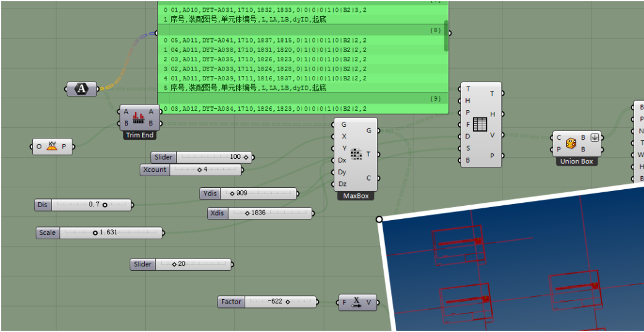644x332 pixels.
Task: Select panel row with DYT-A034
Action: (x=303, y=108)
